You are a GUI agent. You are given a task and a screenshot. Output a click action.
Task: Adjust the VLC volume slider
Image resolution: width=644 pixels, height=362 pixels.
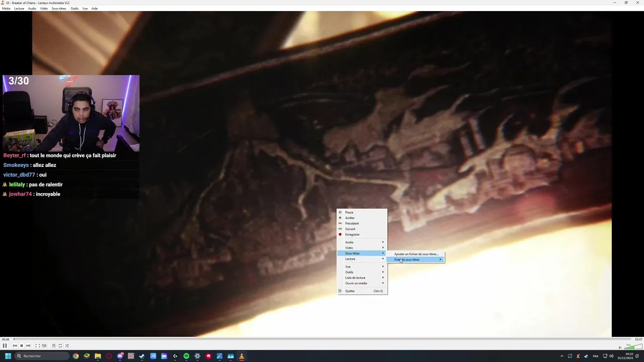tap(633, 346)
